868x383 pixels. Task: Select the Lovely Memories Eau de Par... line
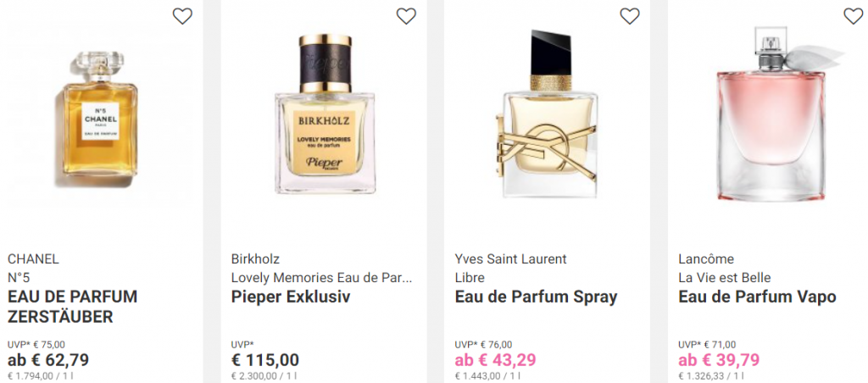[321, 278]
